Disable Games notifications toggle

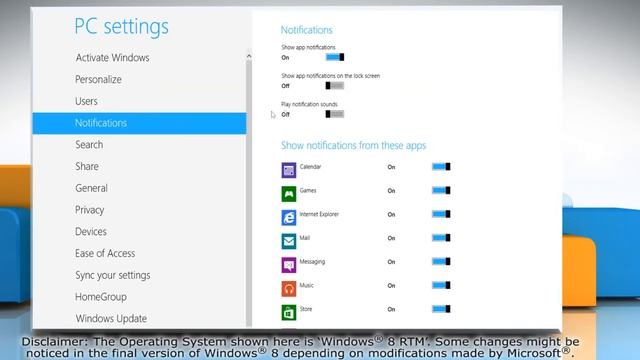tap(441, 190)
